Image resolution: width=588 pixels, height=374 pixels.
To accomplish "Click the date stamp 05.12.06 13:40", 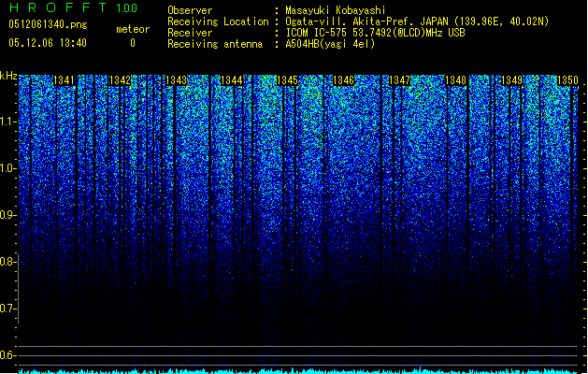I will (x=48, y=43).
